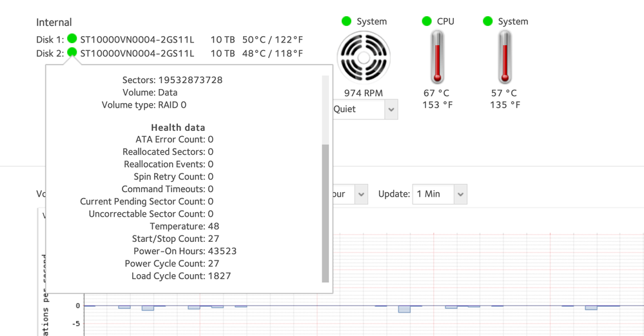Viewport: 644px width, 336px height.
Task: Click the disk info popup scrollbar thumb
Action: coord(326,213)
